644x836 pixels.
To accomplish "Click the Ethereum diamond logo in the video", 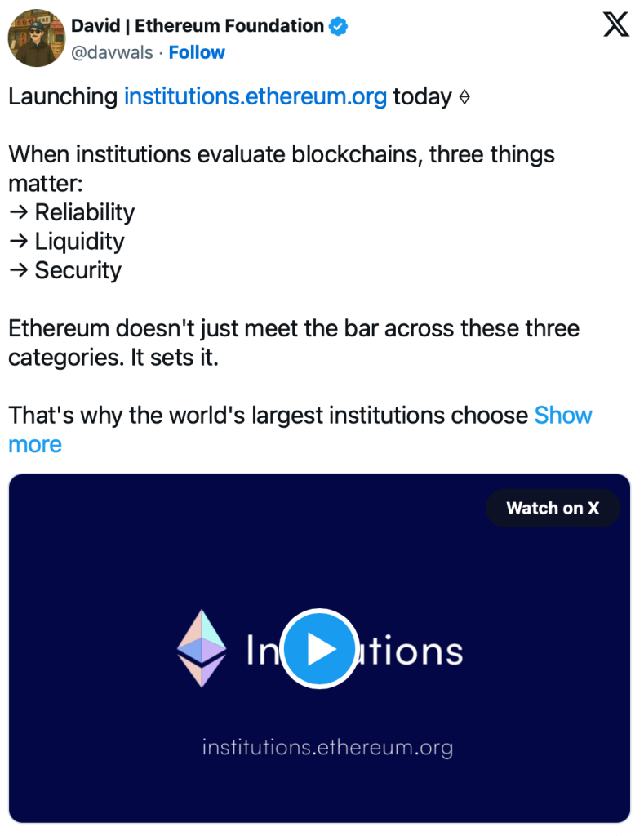I will point(201,647).
